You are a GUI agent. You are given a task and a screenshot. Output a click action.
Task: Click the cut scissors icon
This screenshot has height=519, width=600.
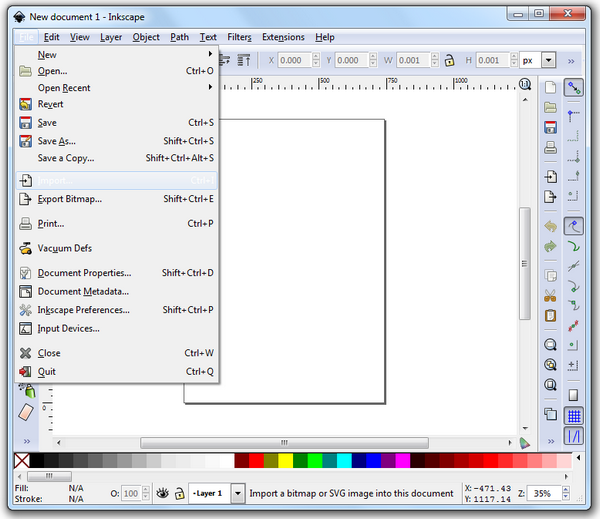click(x=551, y=295)
